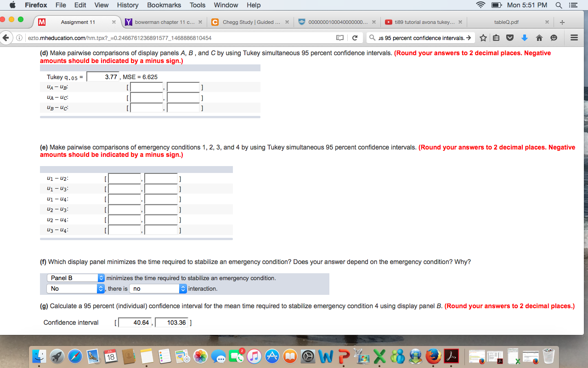Open System Preferences from the dock

pos(307,356)
